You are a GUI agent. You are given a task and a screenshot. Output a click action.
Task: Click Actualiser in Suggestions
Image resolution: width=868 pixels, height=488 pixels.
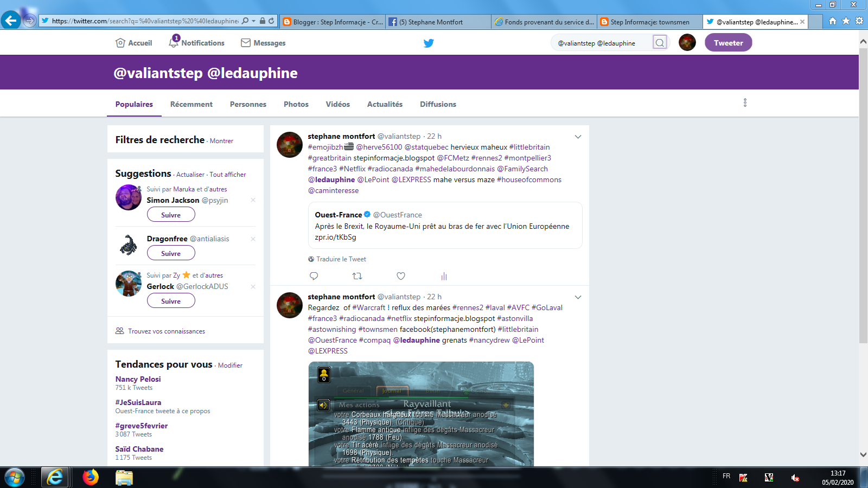pyautogui.click(x=190, y=175)
